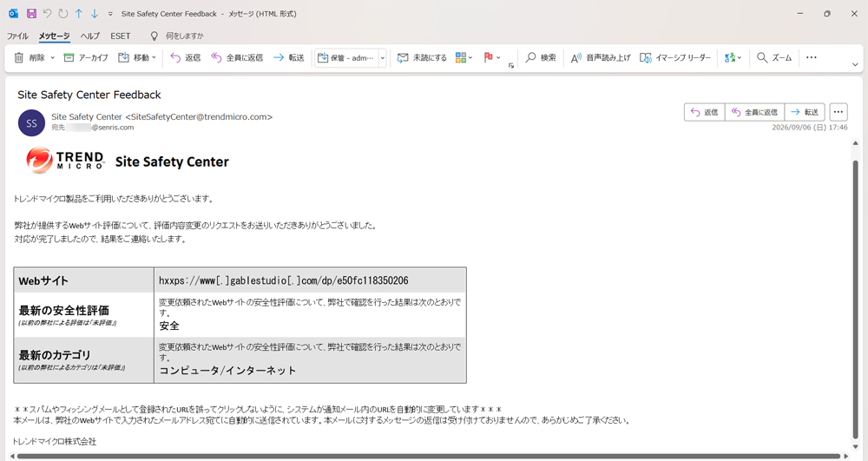The image size is (868, 461).
Task: Forward the email using ribbon 転送 icon
Action: tap(279, 57)
